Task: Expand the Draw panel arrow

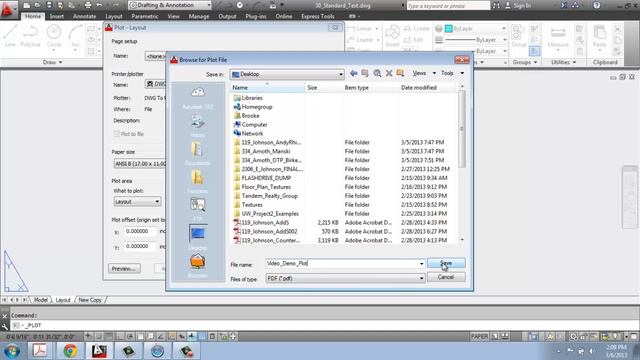Action: tap(60, 62)
